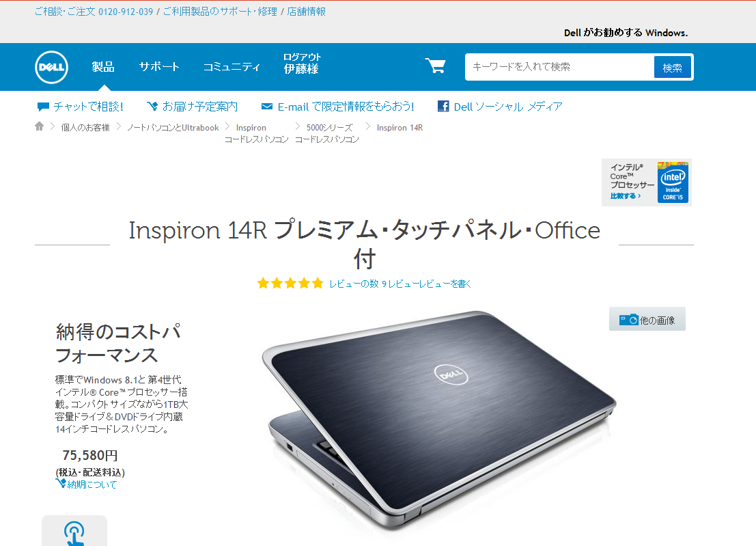756x546 pixels.
Task: Click the laptop product image
Action: 438,420
